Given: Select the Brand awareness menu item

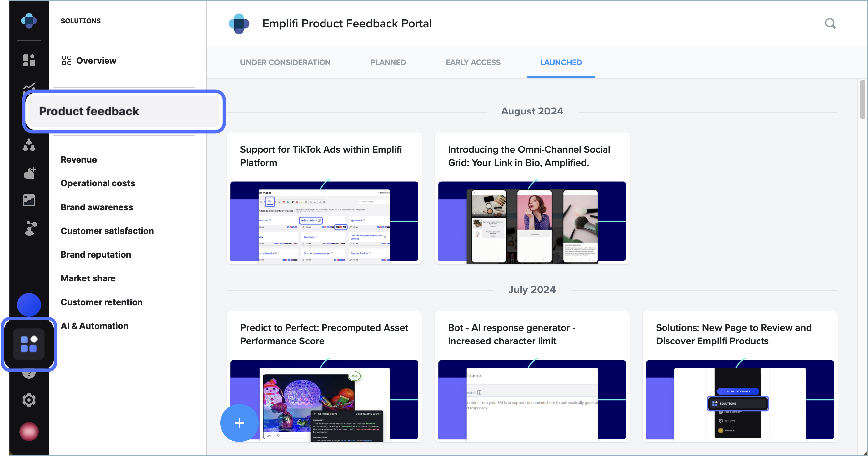Looking at the screenshot, I should (96, 207).
